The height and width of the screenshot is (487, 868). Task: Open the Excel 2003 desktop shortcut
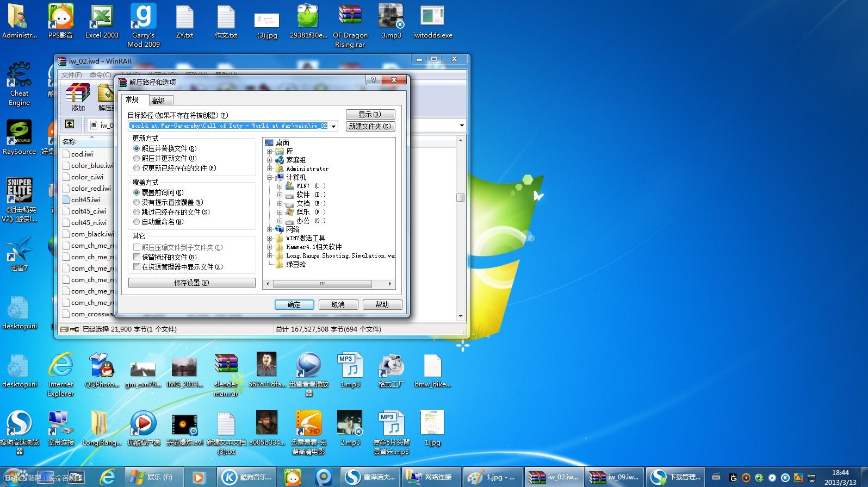102,22
